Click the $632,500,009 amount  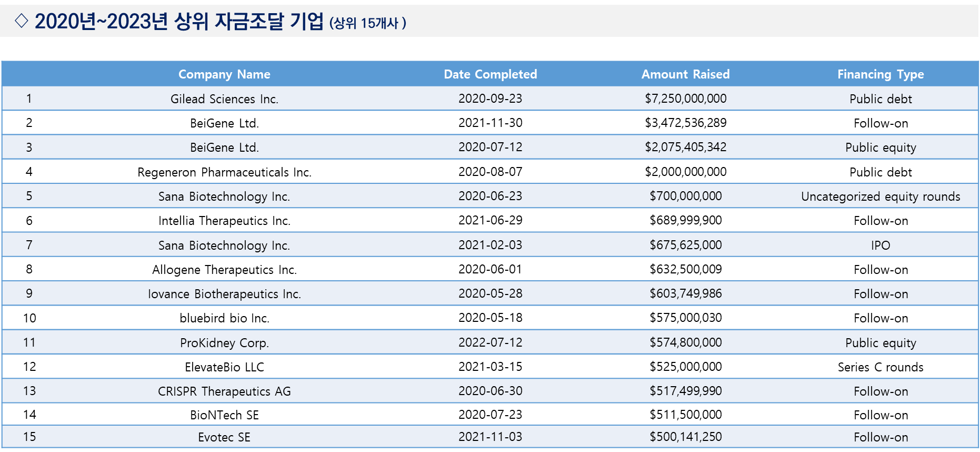685,269
